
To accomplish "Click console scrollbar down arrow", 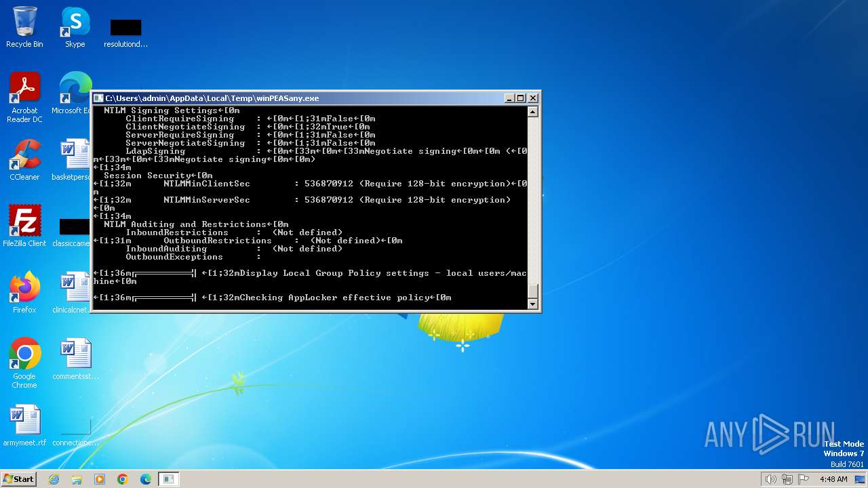I will pyautogui.click(x=533, y=304).
